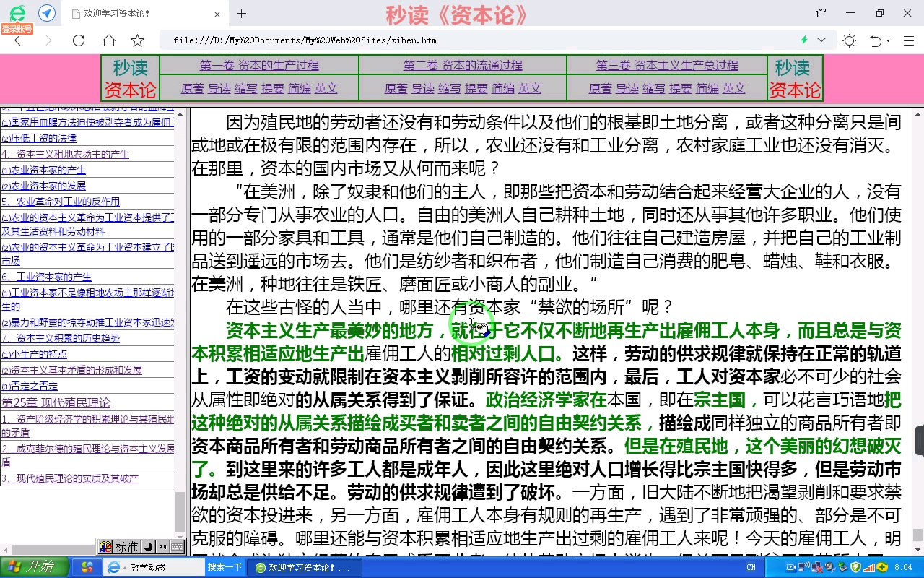Toggle the brightness sun icon in the toolbar
924x578 pixels.
pyautogui.click(x=849, y=40)
